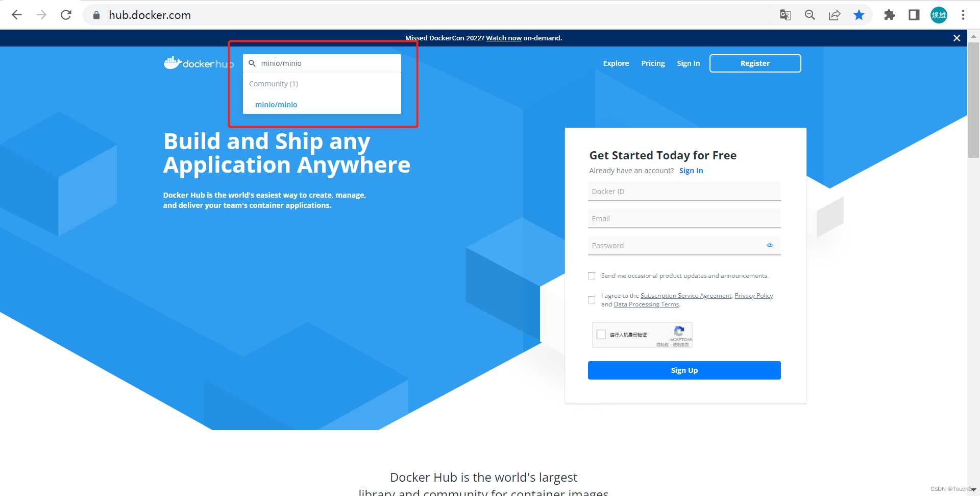This screenshot has height=496, width=980.
Task: Click the browser forward arrow
Action: pos(41,15)
